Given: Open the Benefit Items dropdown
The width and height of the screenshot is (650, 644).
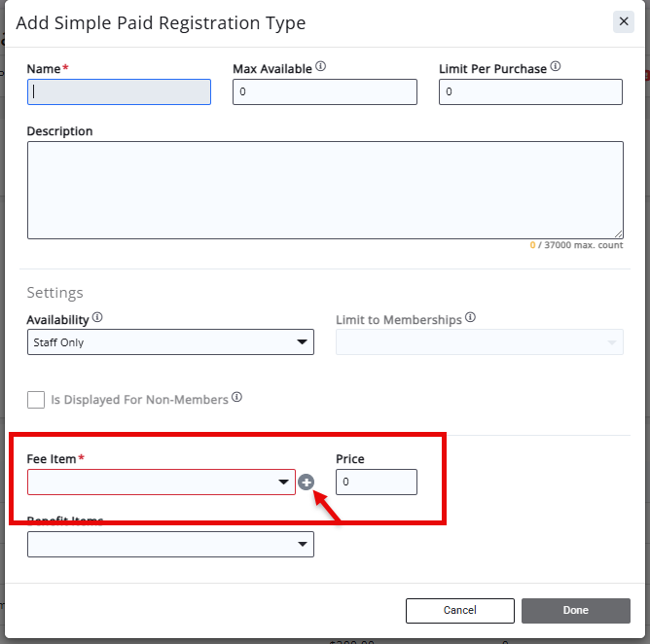Looking at the screenshot, I should pos(170,544).
